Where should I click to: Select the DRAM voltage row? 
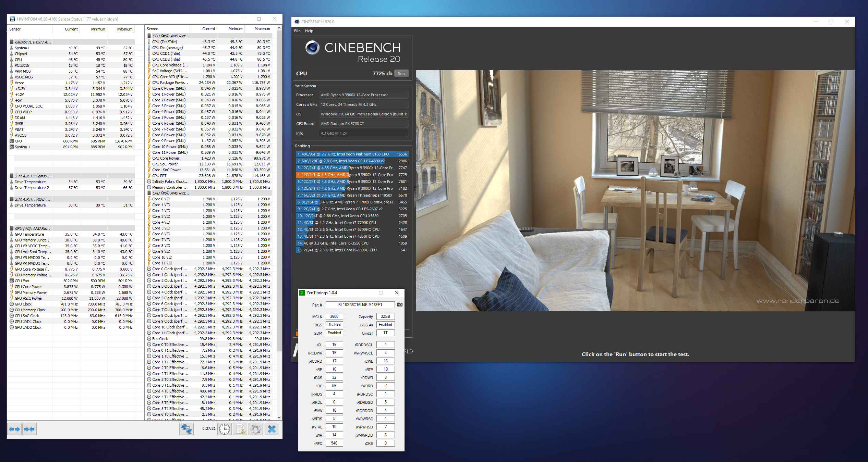71,118
